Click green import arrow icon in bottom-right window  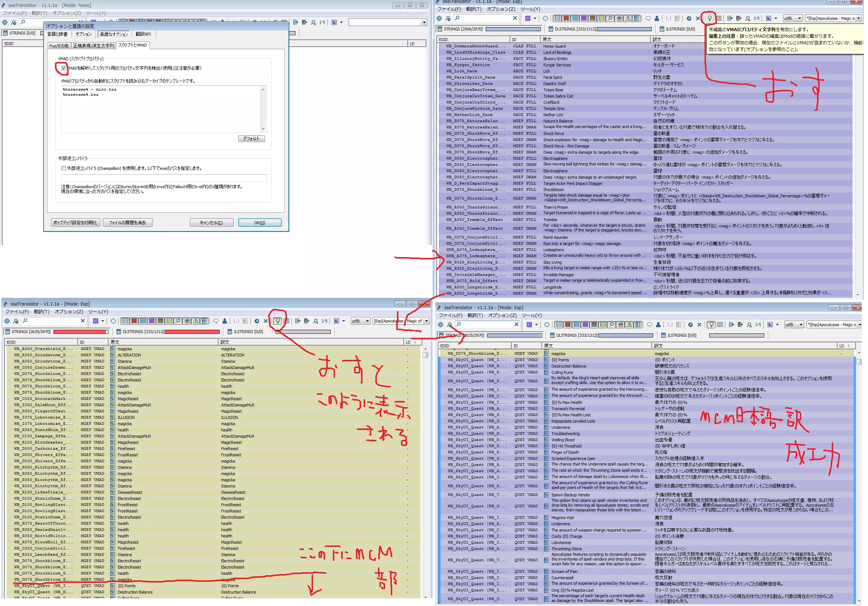(x=740, y=325)
